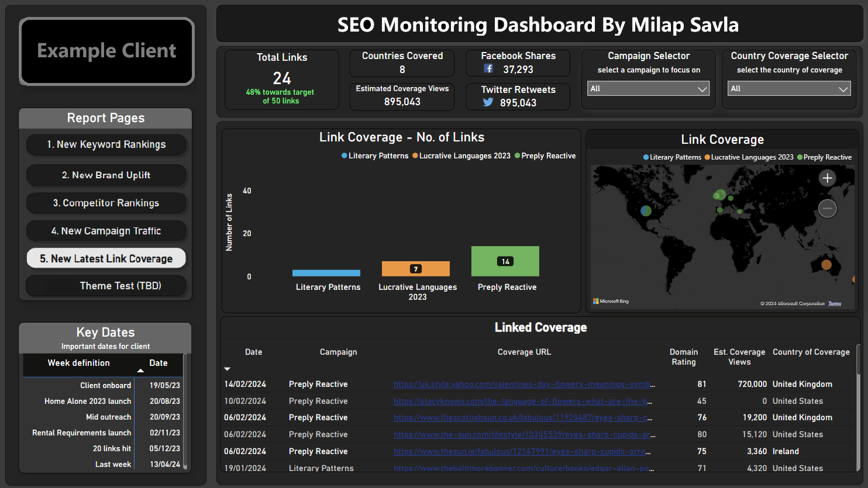Toggle Preply Reactive legend on map
The image size is (868, 488).
[x=824, y=157]
